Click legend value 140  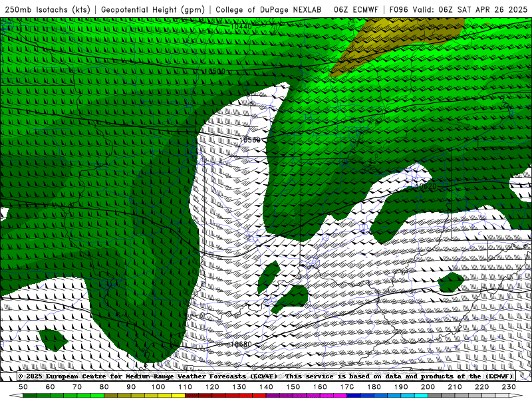266,387
